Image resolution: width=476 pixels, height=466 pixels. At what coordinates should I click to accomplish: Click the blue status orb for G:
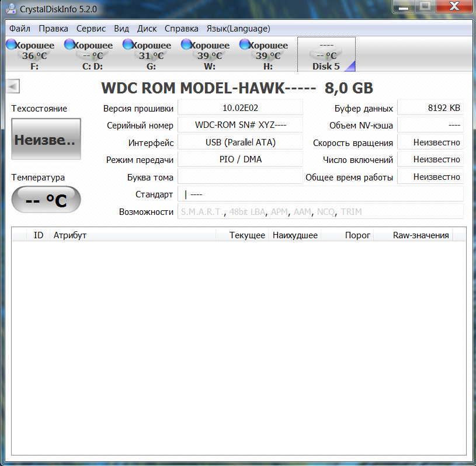(127, 44)
